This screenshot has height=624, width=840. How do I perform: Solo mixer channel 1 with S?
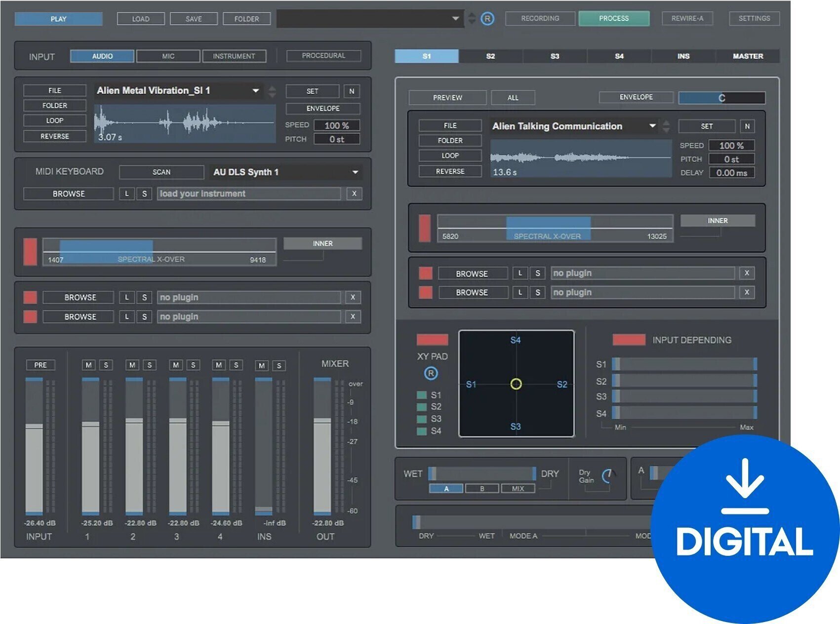click(106, 365)
